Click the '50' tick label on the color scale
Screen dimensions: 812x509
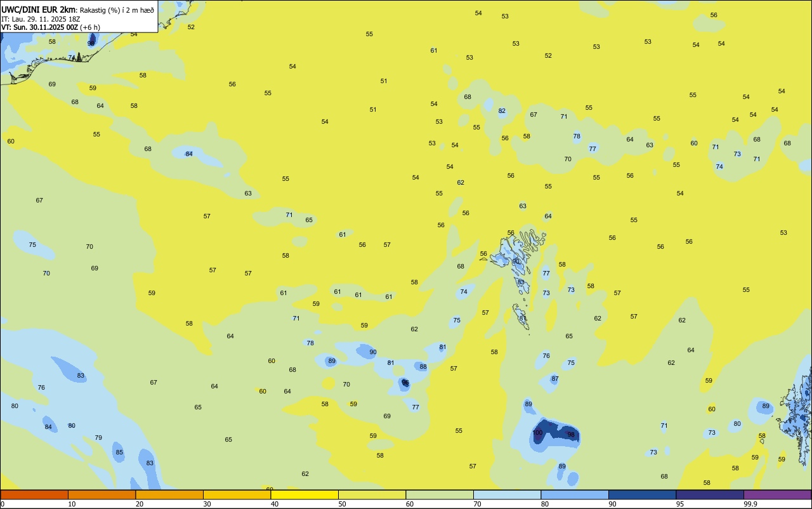(x=342, y=504)
